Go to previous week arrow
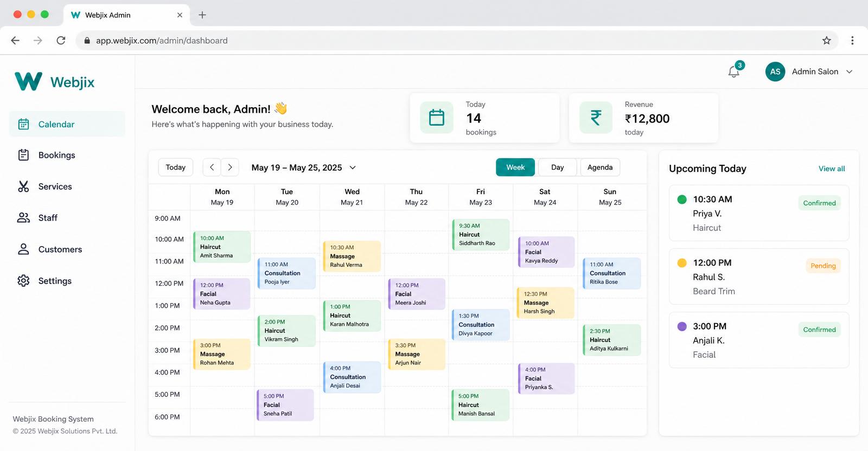Image resolution: width=868 pixels, height=451 pixels. click(212, 167)
